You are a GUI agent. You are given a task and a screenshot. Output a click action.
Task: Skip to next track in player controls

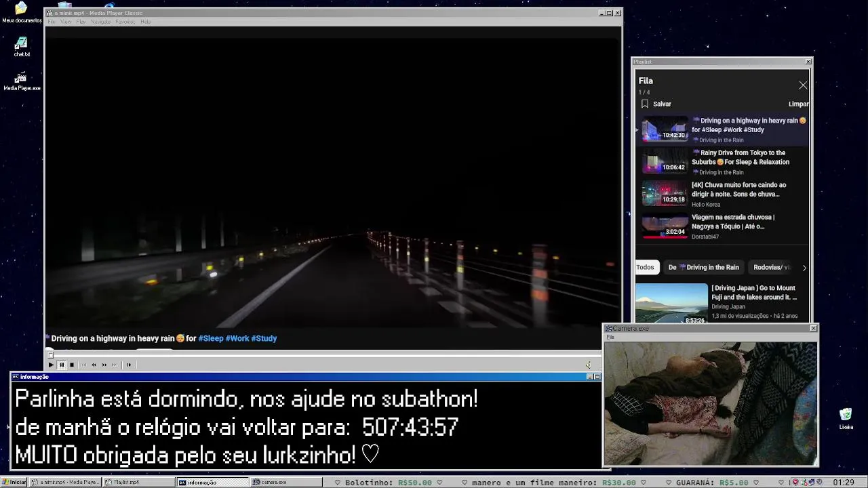(115, 365)
